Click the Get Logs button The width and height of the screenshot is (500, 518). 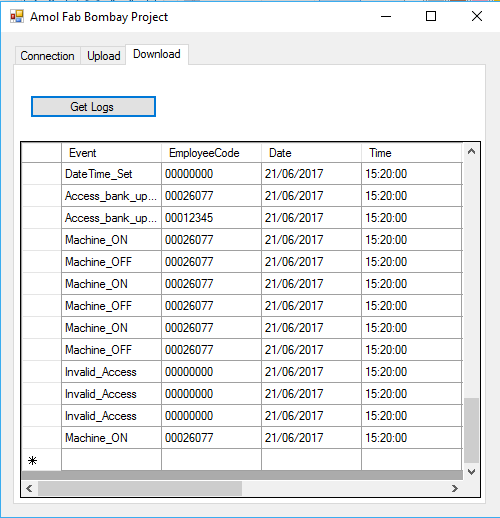click(93, 107)
